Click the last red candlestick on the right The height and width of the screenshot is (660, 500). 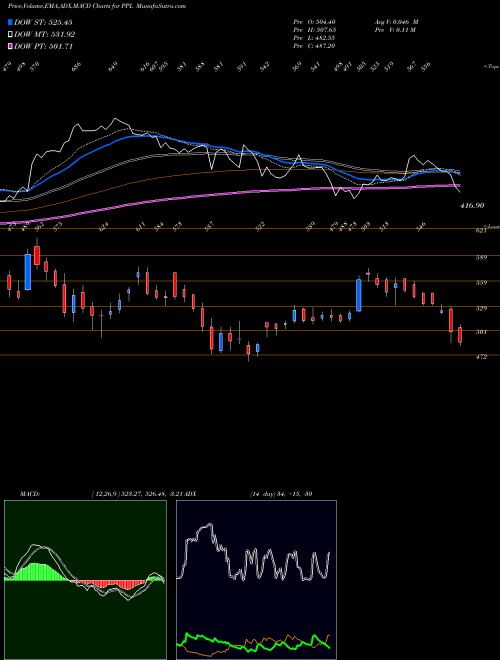pos(460,335)
